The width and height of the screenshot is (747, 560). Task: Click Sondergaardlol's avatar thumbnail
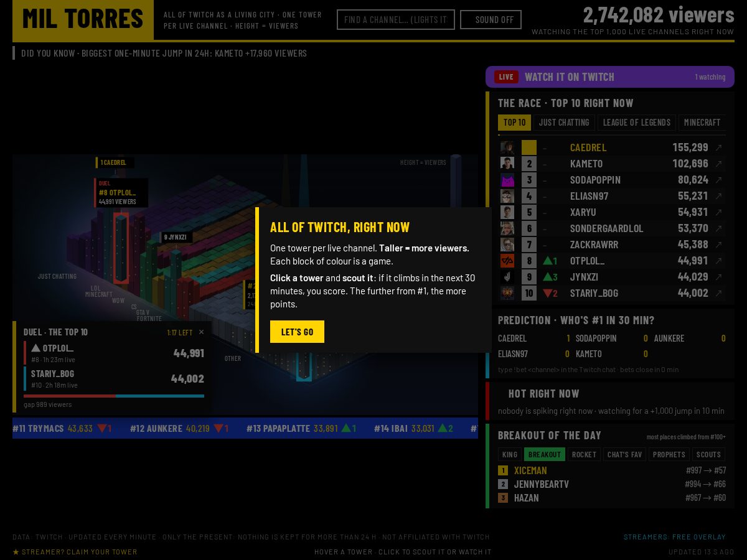(507, 228)
